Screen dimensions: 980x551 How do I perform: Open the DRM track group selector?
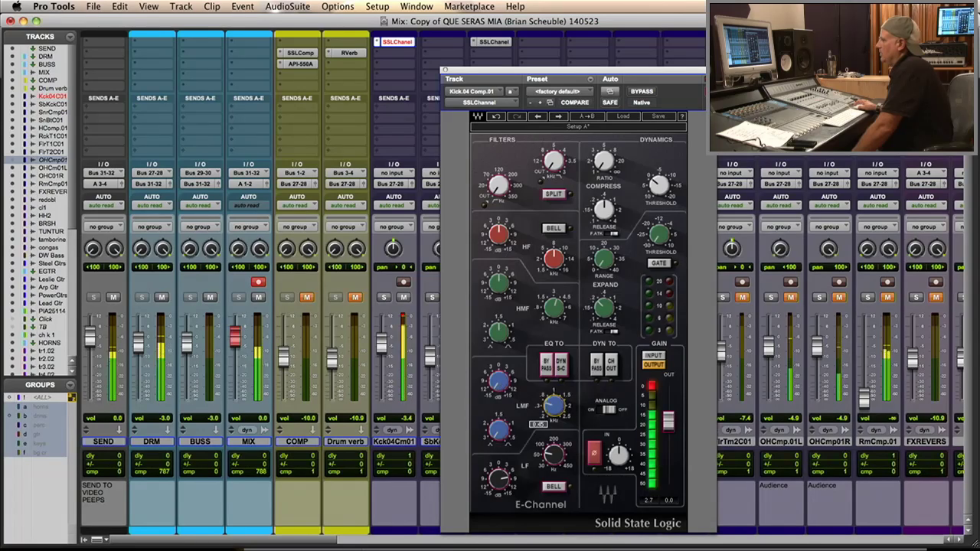(152, 227)
